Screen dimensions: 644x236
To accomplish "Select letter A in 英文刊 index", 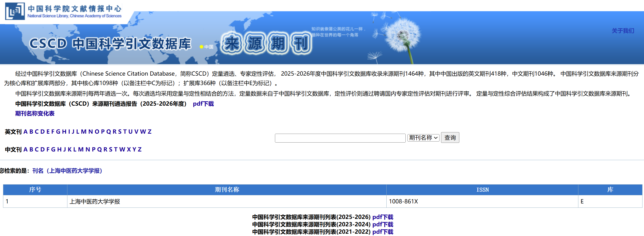I will (25, 132).
